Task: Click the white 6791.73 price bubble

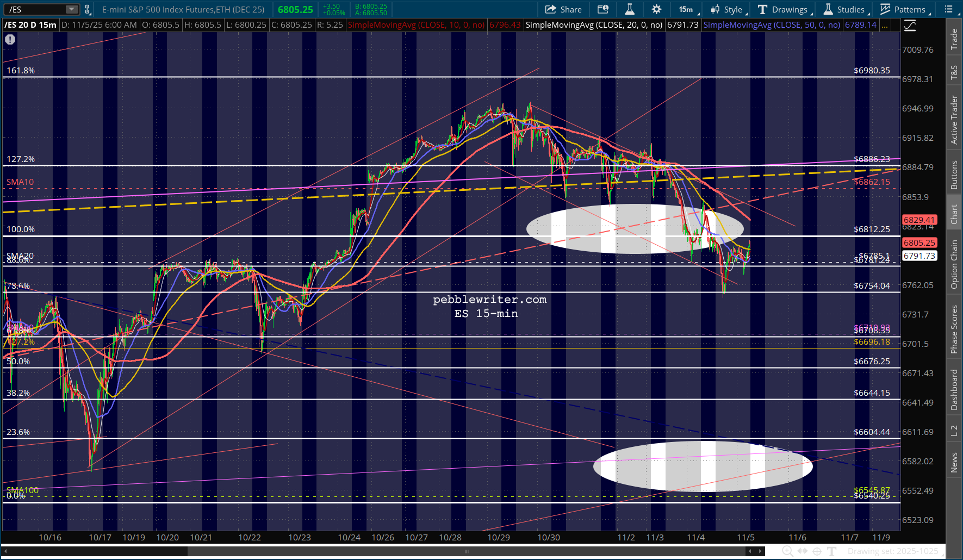Action: [919, 256]
